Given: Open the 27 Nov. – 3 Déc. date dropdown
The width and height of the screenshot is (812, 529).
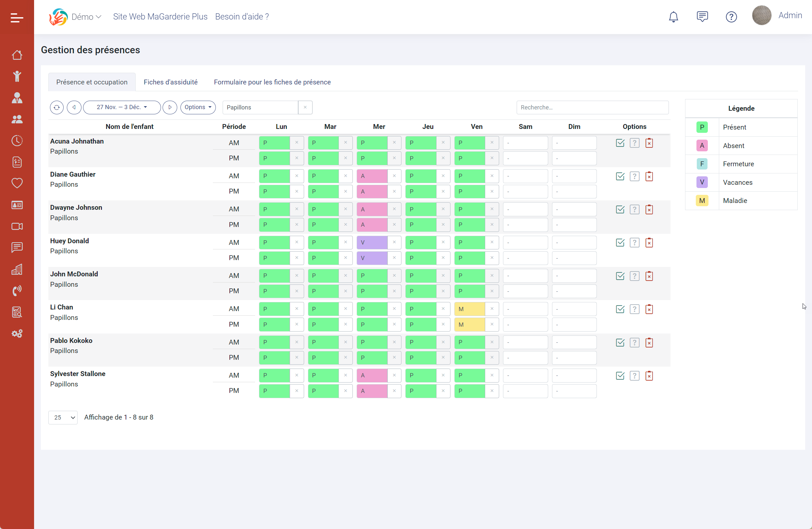Looking at the screenshot, I should [x=122, y=107].
